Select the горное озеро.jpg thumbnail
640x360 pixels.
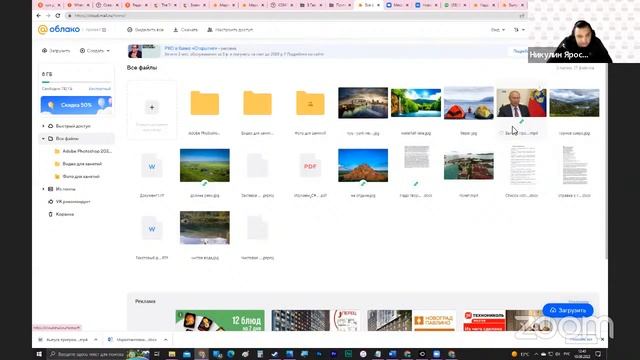pos(574,103)
